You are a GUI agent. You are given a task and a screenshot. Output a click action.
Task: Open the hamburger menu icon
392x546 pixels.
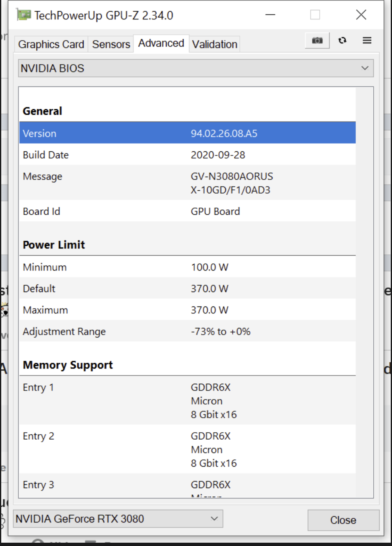tap(367, 40)
